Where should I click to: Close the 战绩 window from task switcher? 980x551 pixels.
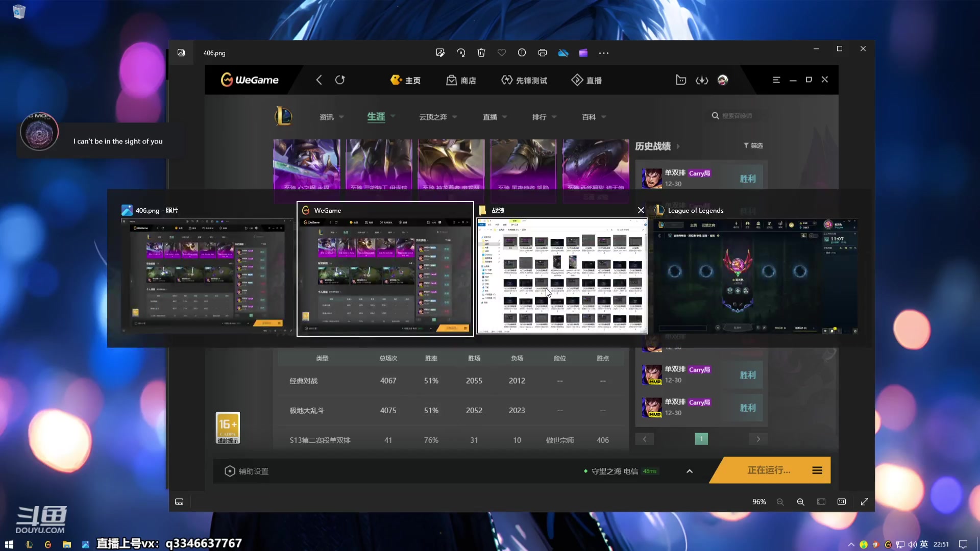[x=641, y=210]
